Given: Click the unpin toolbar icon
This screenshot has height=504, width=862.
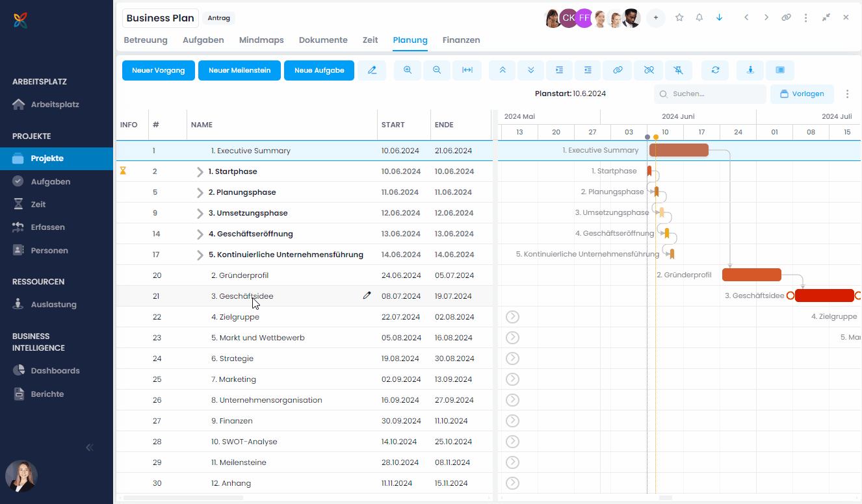Looking at the screenshot, I should pyautogui.click(x=679, y=70).
